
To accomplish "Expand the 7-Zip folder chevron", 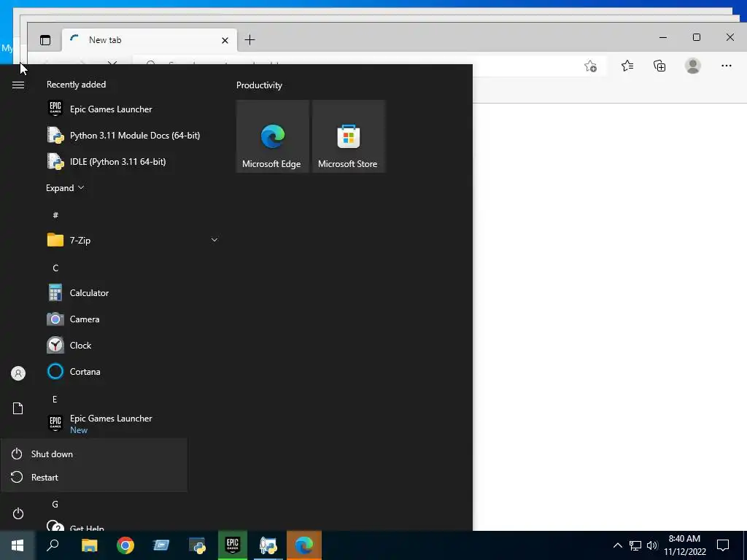I will coord(214,240).
